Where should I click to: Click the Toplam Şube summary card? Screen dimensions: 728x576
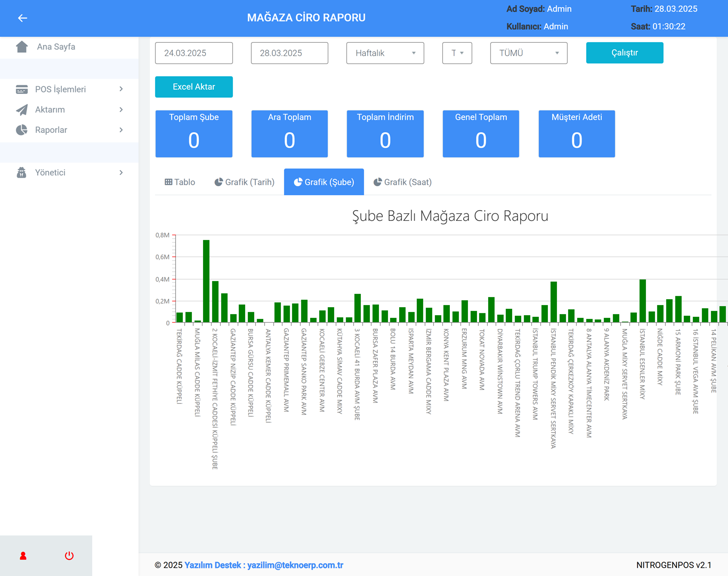(x=194, y=134)
